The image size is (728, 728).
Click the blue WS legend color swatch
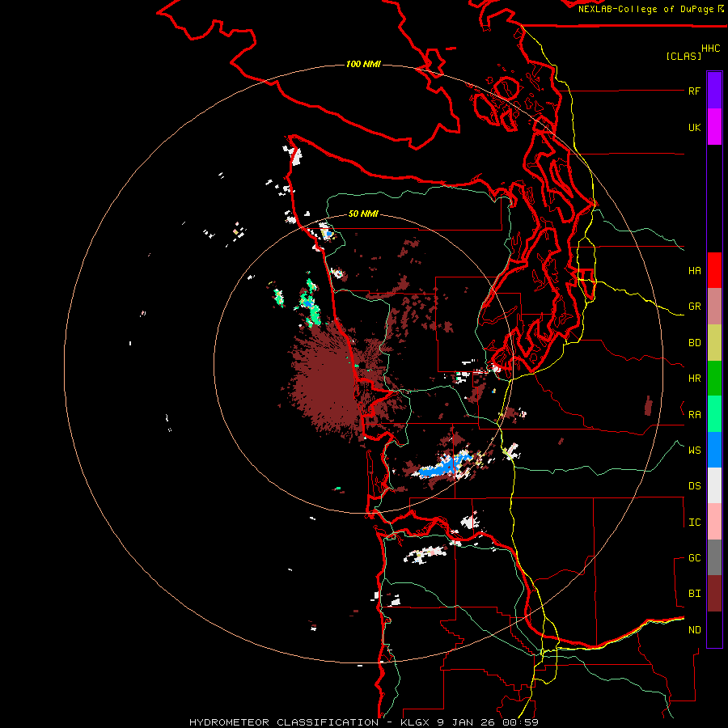[x=714, y=450]
